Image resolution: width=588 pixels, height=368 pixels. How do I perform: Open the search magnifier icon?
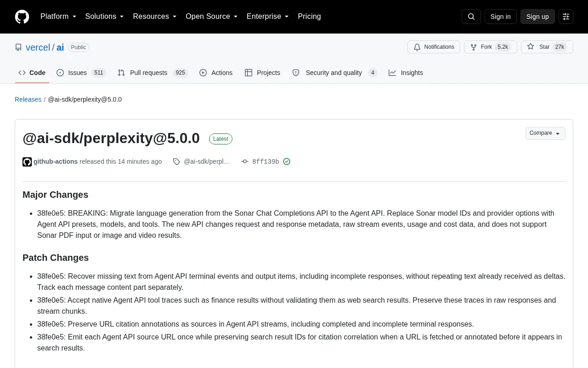point(471,17)
